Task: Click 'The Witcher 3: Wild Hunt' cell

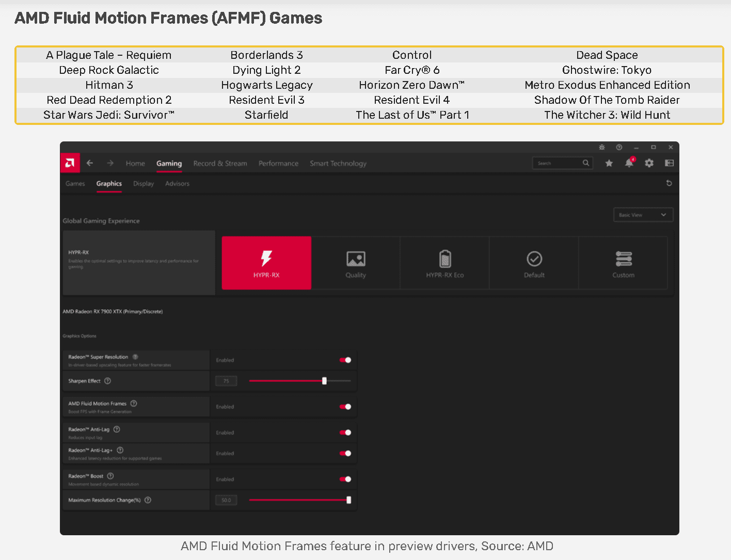Action: 607,115
